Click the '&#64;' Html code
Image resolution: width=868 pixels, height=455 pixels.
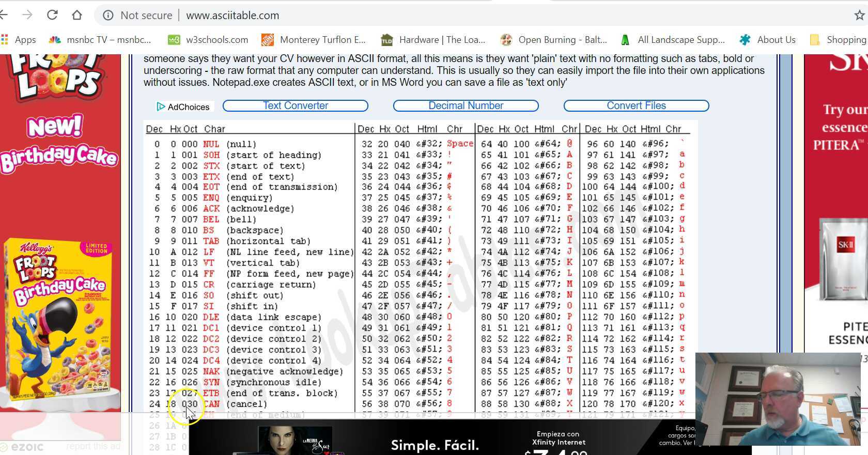coord(548,144)
